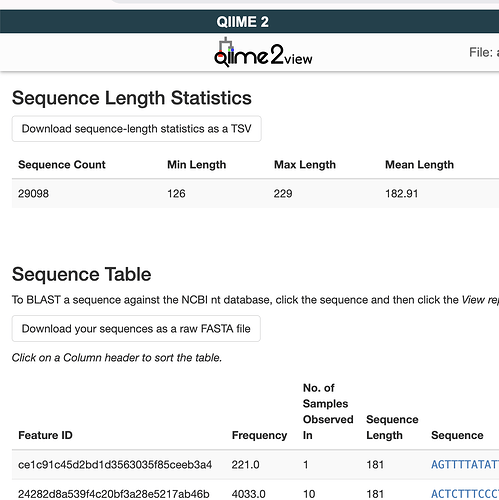Sort table by Frequency column header
Viewport: 499px width, 500px height.
[x=259, y=435]
